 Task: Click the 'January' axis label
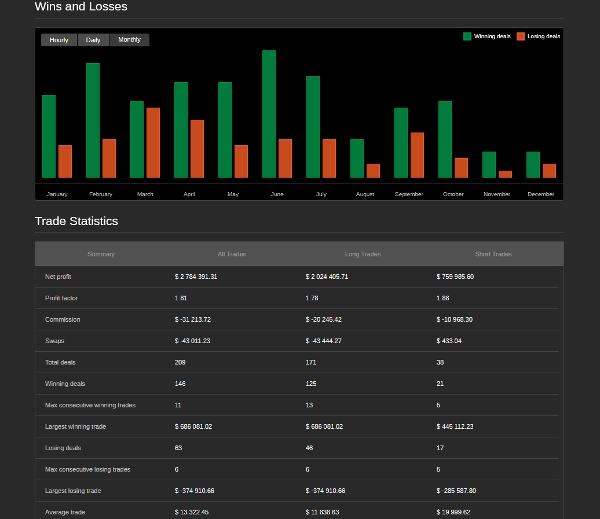point(57,194)
